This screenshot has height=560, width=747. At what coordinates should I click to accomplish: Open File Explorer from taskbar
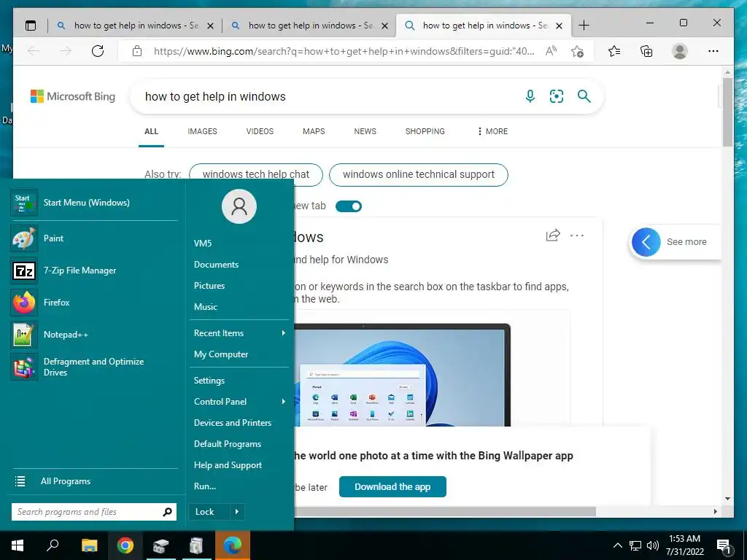89,545
